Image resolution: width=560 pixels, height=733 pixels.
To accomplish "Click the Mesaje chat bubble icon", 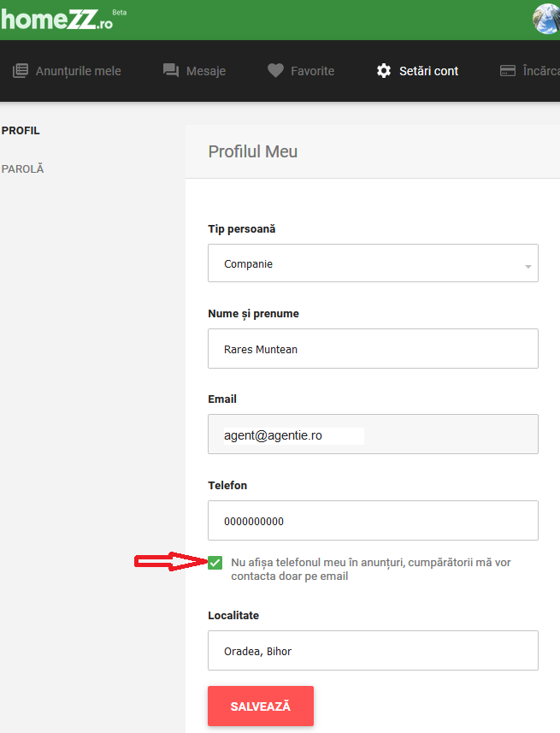I will click(x=171, y=71).
